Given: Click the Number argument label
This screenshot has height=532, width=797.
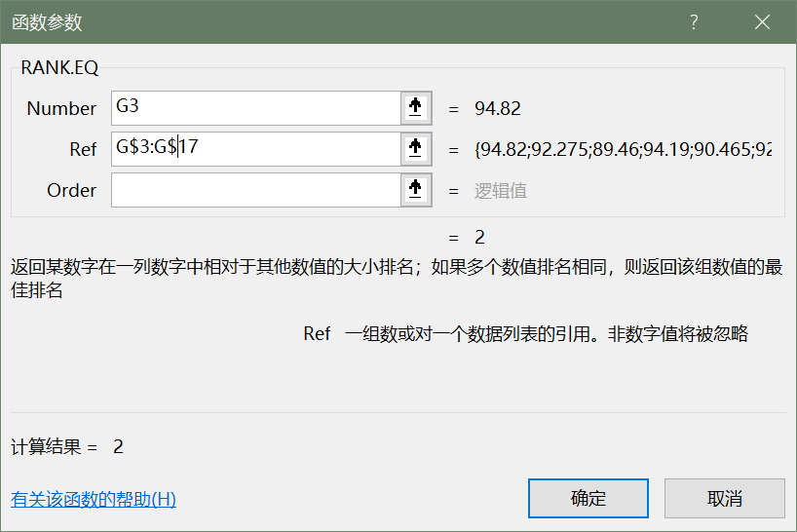Looking at the screenshot, I should 61,108.
